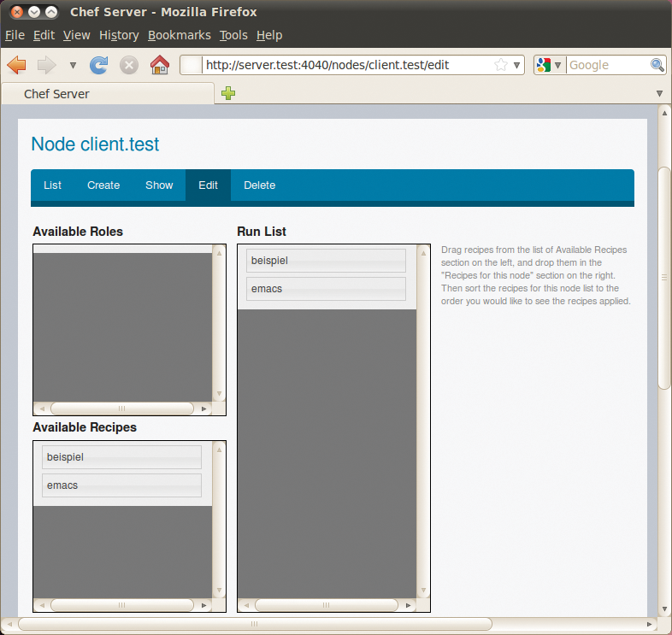Open a new tab with plus icon
Image resolution: width=672 pixels, height=635 pixels.
pos(228,93)
